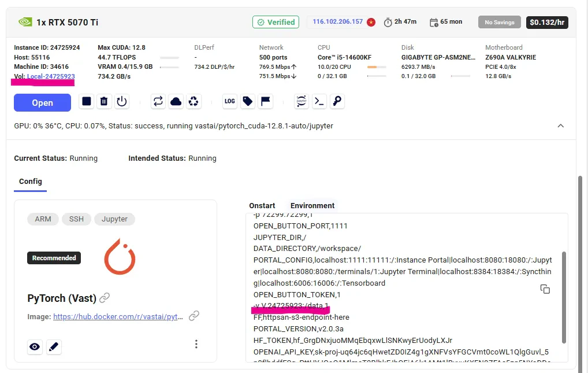Click the OPEN_BUTTON_PORT,1111 line
The height and width of the screenshot is (373, 588).
click(x=300, y=226)
